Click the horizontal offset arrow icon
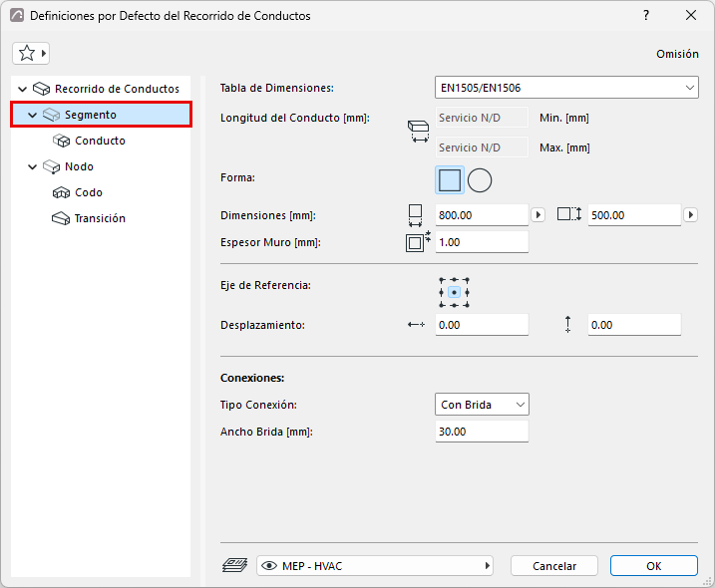 (x=416, y=325)
